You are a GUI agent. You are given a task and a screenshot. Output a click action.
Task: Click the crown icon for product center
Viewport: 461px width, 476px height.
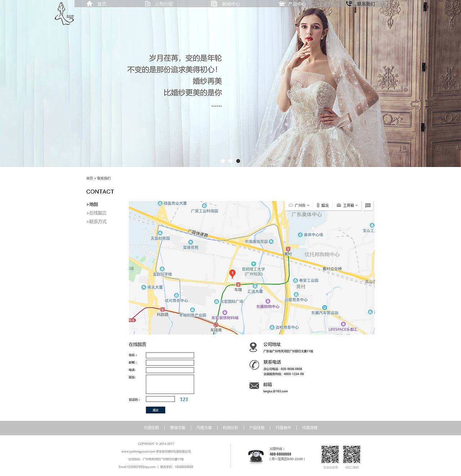click(282, 4)
